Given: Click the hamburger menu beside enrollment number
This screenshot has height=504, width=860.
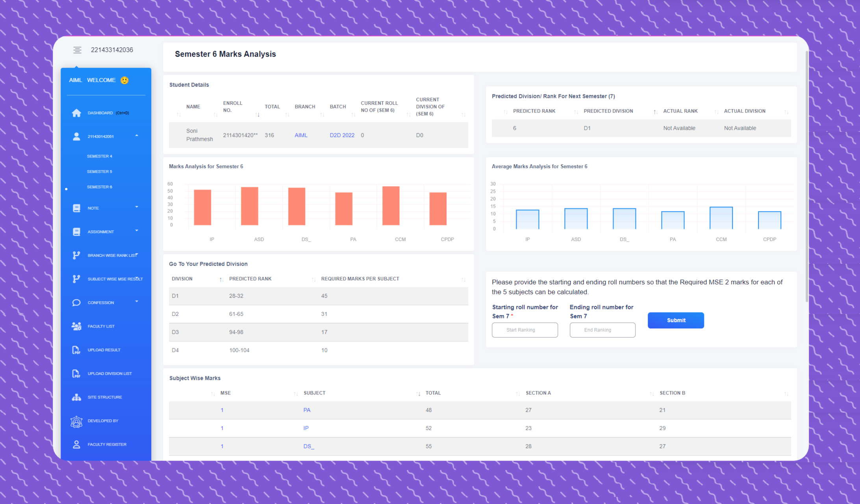Looking at the screenshot, I should (77, 50).
